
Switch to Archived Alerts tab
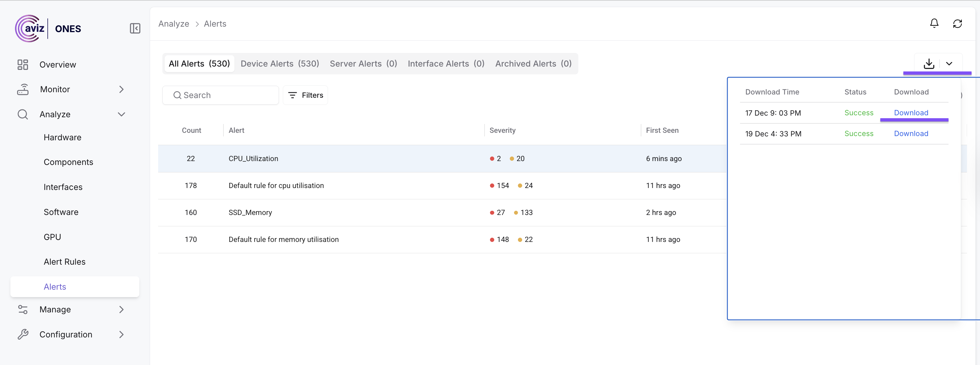point(533,64)
